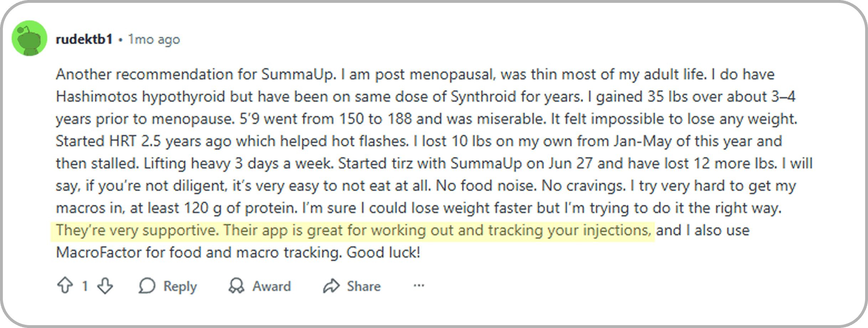The image size is (868, 328).
Task: Downvote the comment by rudektb1
Action: pos(105,286)
